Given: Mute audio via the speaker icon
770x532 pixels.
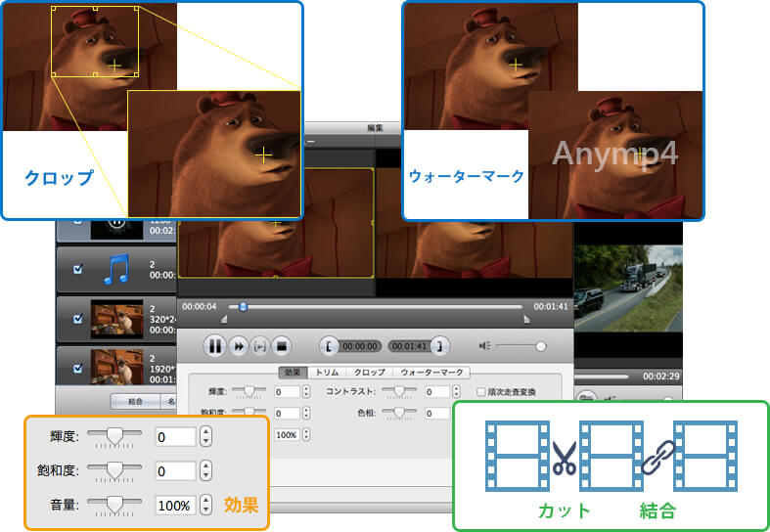Looking at the screenshot, I should click(484, 346).
